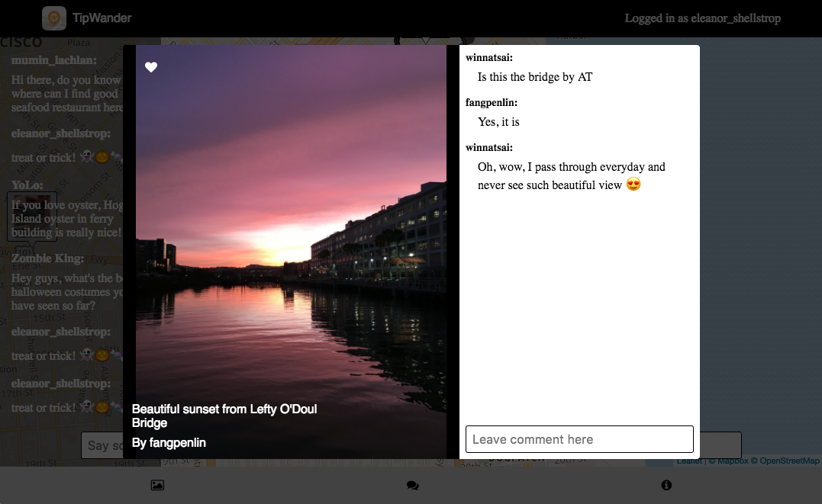
Task: Click fangpenlin commenter name
Action: [x=492, y=103]
